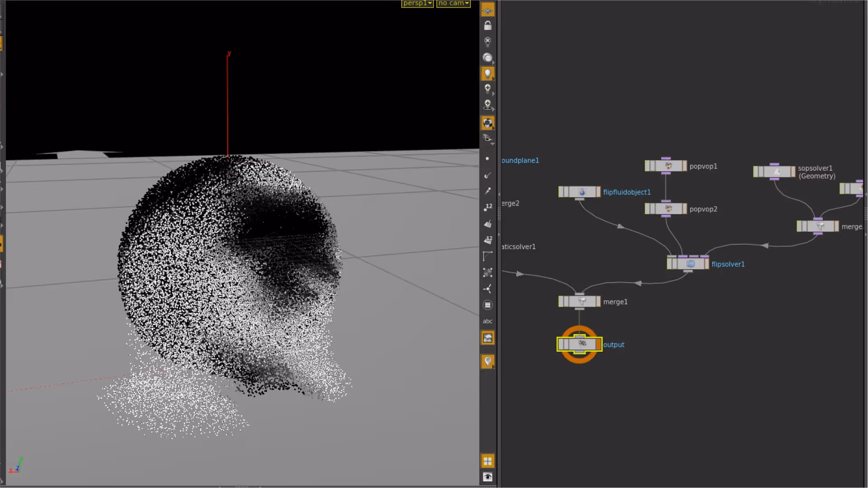Click the viewport eye visibility icon
This screenshot has height=488, width=868.
point(488,477)
